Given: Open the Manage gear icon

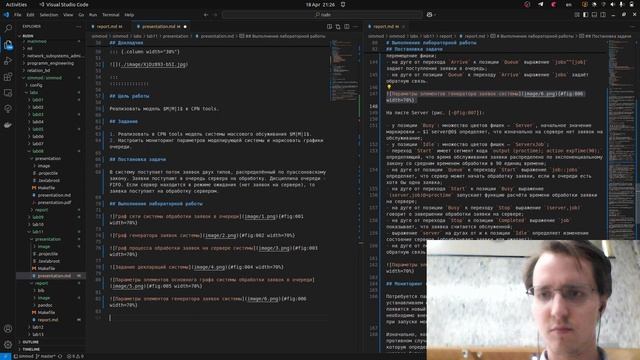Looking at the screenshot, I should pyautogui.click(x=8, y=344).
